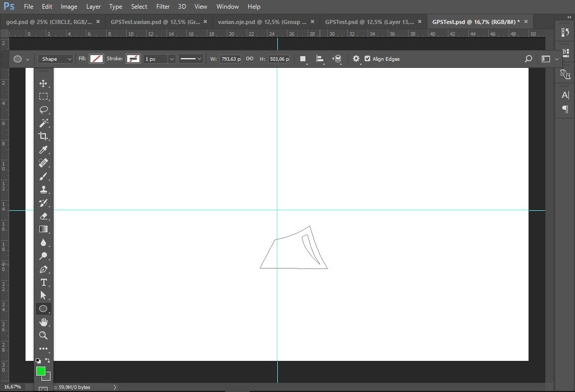The height and width of the screenshot is (392, 575).
Task: Select the Magic Wand tool
Action: click(43, 123)
